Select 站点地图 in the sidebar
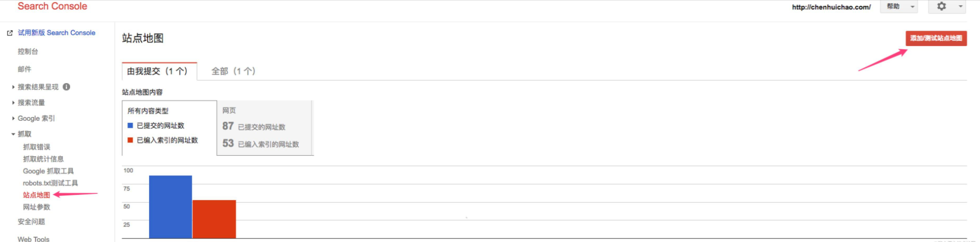Viewport: 980px width, 242px height. [37, 195]
